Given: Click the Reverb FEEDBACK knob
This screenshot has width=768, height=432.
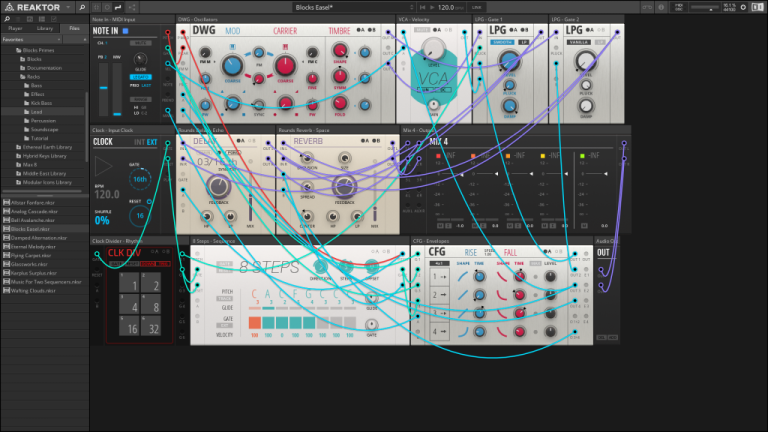Looking at the screenshot, I should [x=344, y=187].
